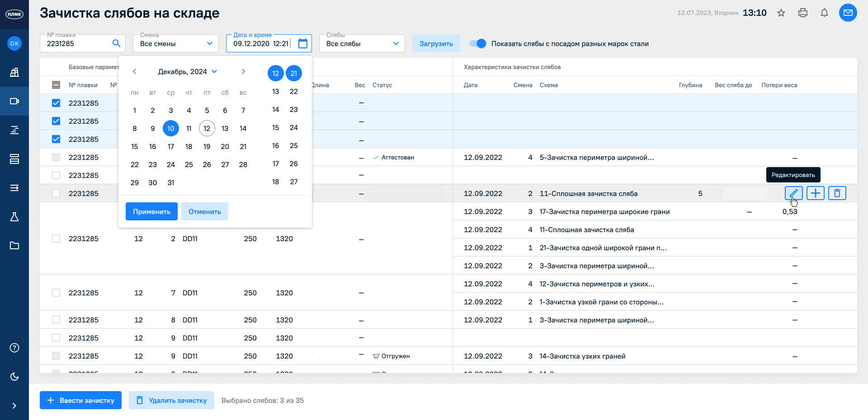
Task: Tick checkbox for row 12, 8, DD11
Action: tap(56, 320)
